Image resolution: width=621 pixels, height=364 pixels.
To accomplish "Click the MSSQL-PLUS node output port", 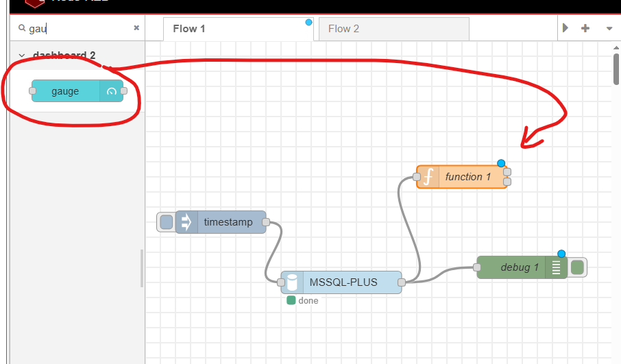I will click(402, 282).
